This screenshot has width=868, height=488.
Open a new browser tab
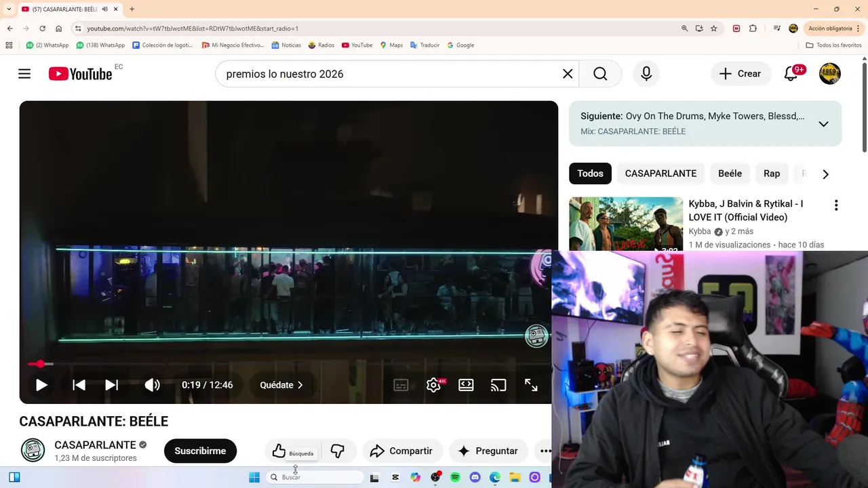pos(132,9)
